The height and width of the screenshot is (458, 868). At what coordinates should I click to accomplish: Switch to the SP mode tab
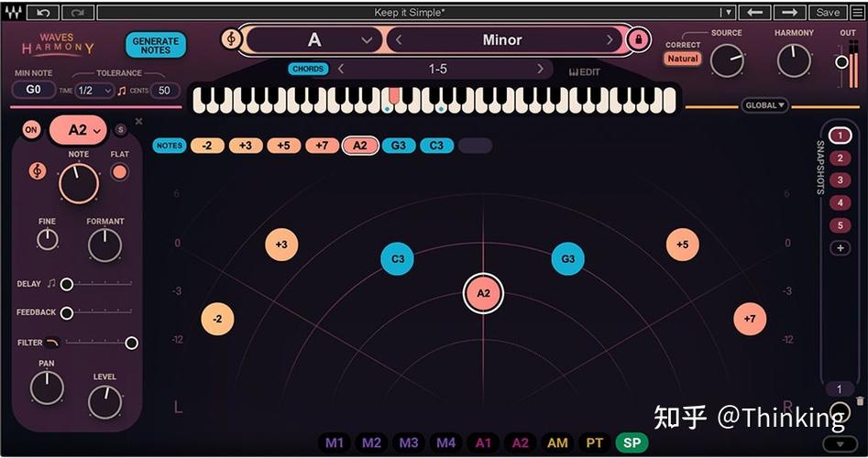click(x=632, y=442)
